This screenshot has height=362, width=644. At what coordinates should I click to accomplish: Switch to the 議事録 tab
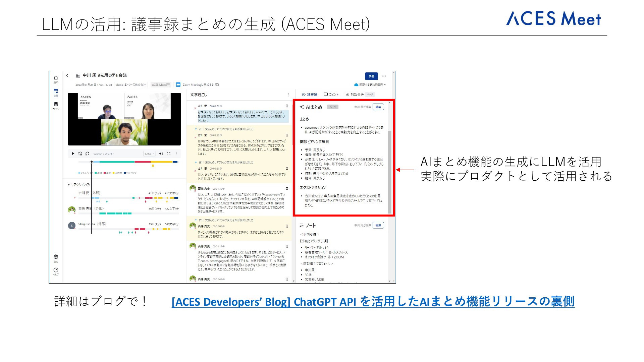[309, 95]
